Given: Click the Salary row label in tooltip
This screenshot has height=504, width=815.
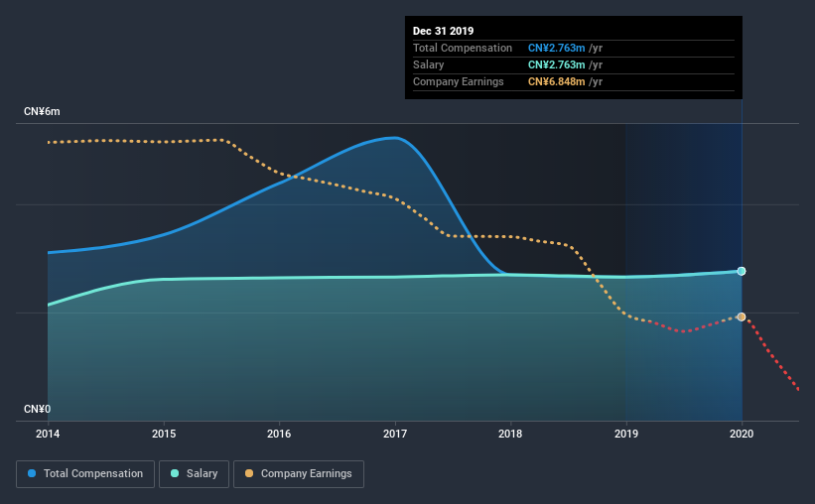Looking at the screenshot, I should point(428,64).
